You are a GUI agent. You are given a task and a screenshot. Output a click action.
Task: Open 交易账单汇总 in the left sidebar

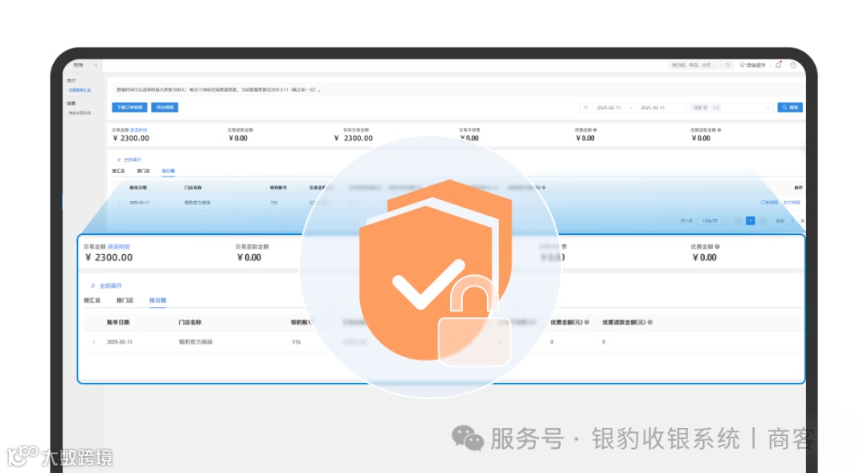(x=79, y=90)
